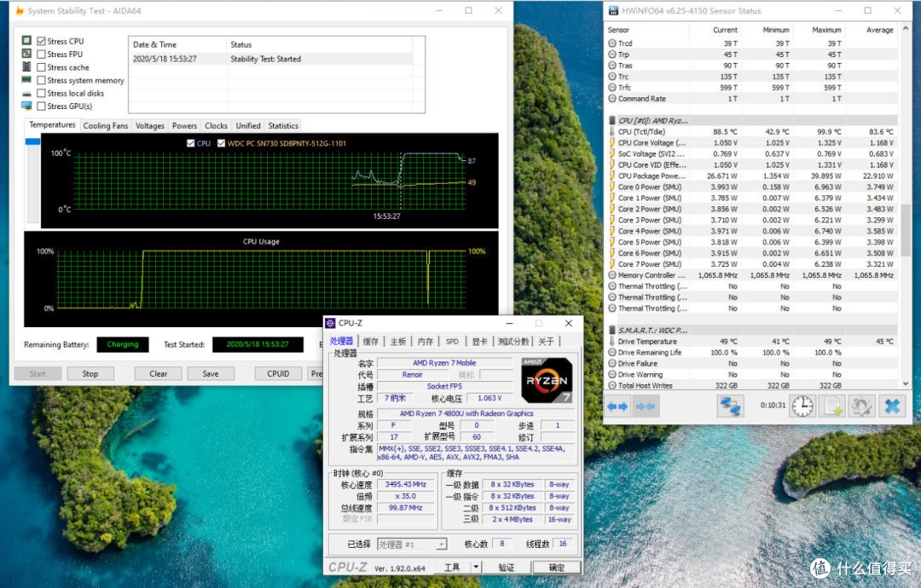The height and width of the screenshot is (588, 921).
Task: Select the Stability Test: Started log row
Action: [x=271, y=59]
